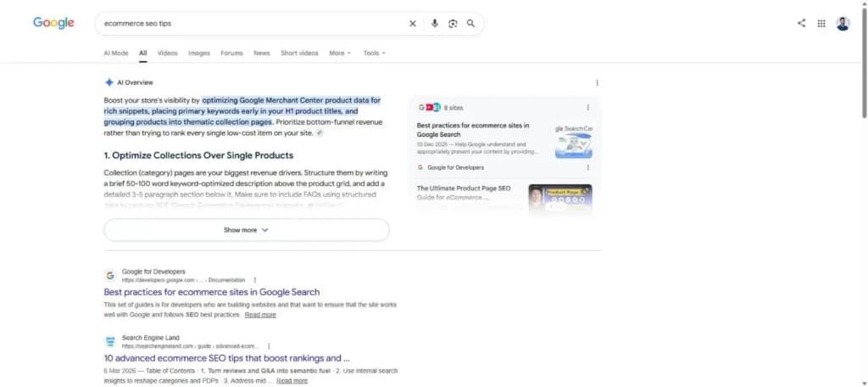Click Read more on the Google for Developers snippet

point(260,315)
